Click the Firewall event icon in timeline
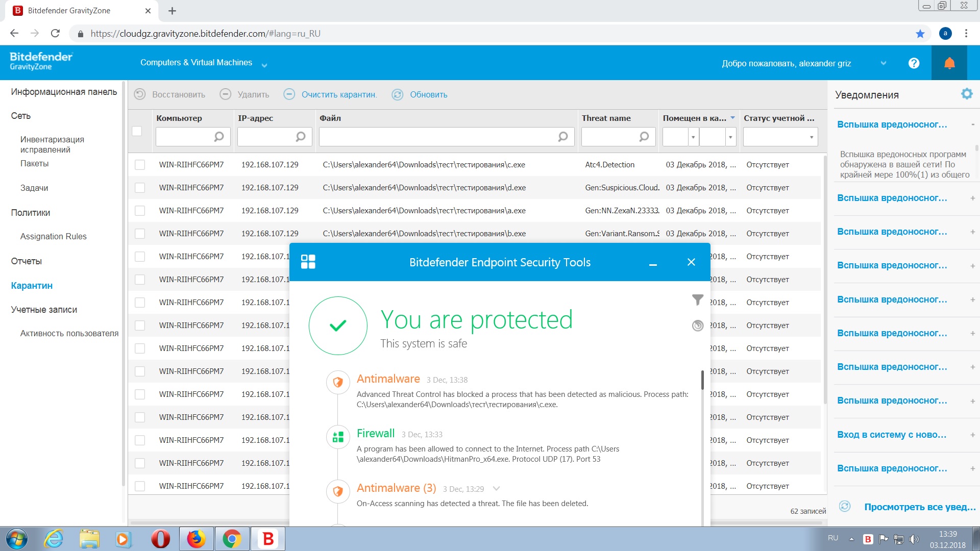The height and width of the screenshot is (551, 980). tap(338, 437)
